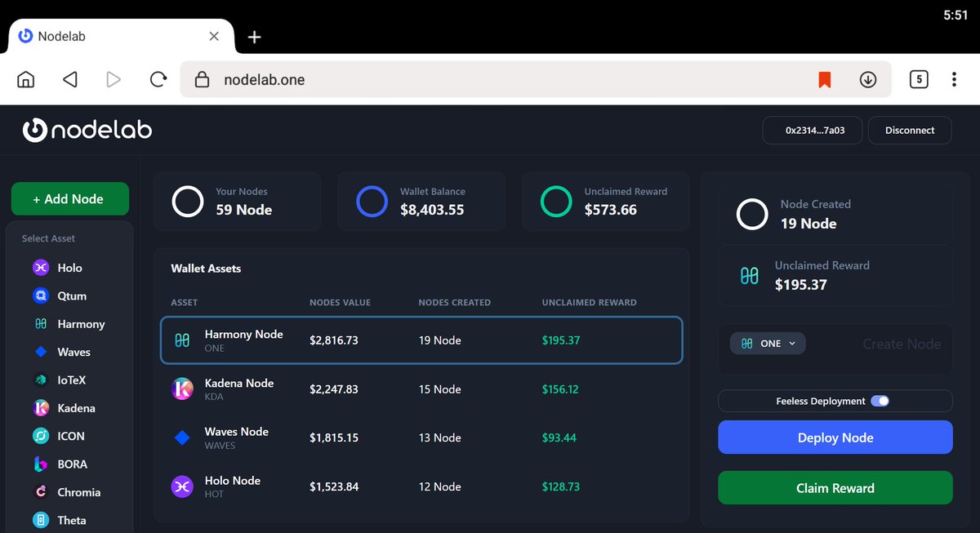Viewport: 980px width, 533px height.
Task: Click the Kadena Node row icon
Action: pyautogui.click(x=182, y=389)
